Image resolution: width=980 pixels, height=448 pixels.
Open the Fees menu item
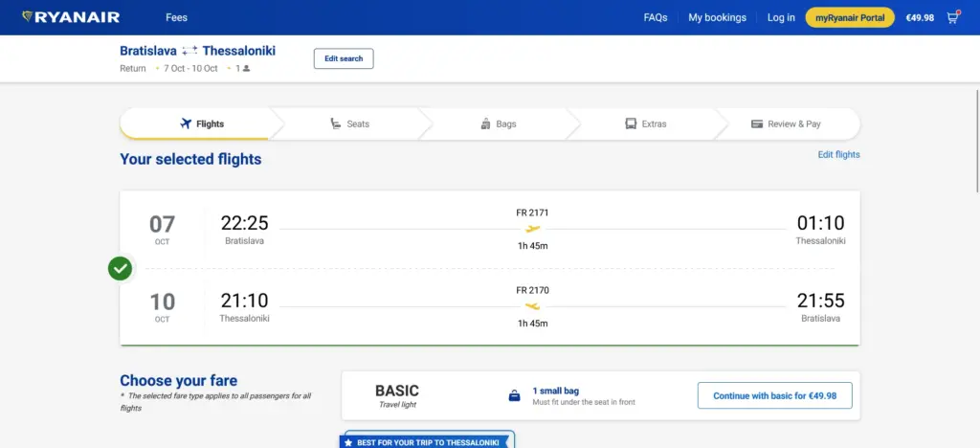(x=176, y=17)
